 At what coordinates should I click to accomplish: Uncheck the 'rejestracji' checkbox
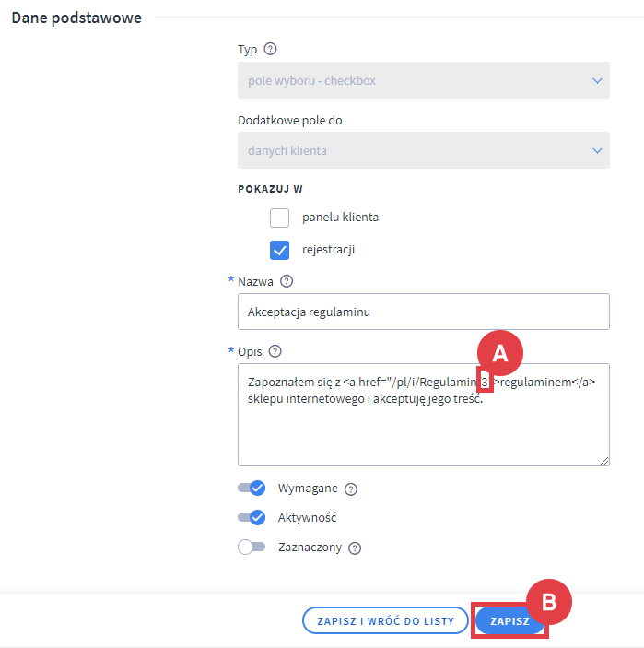coord(280,250)
